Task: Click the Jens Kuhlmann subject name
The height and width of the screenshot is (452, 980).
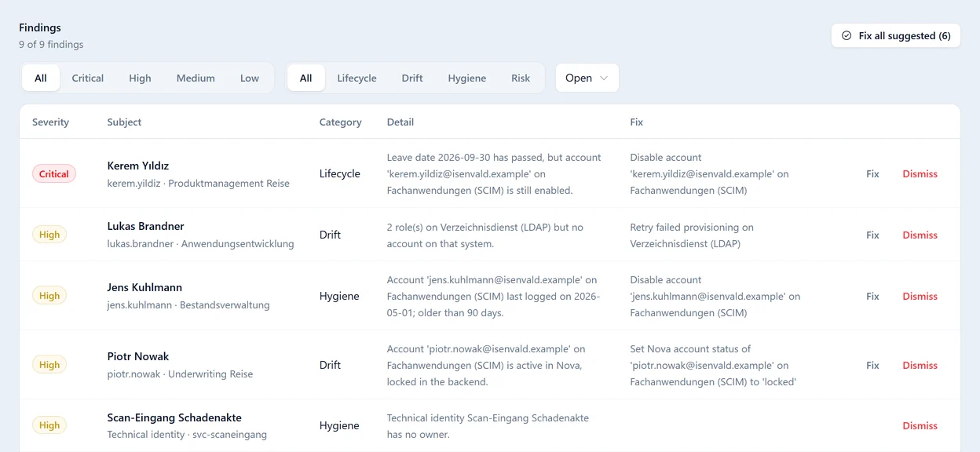Action: pos(144,287)
